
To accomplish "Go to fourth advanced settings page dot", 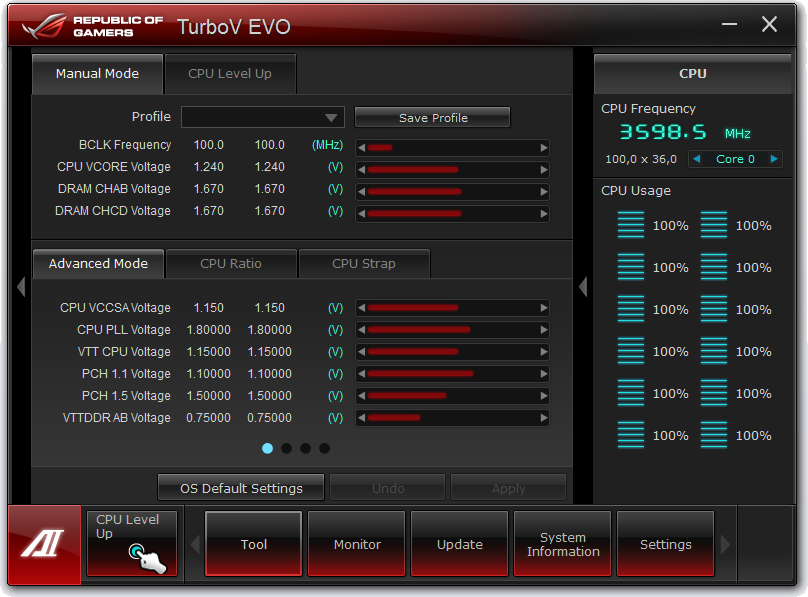I will coord(324,448).
